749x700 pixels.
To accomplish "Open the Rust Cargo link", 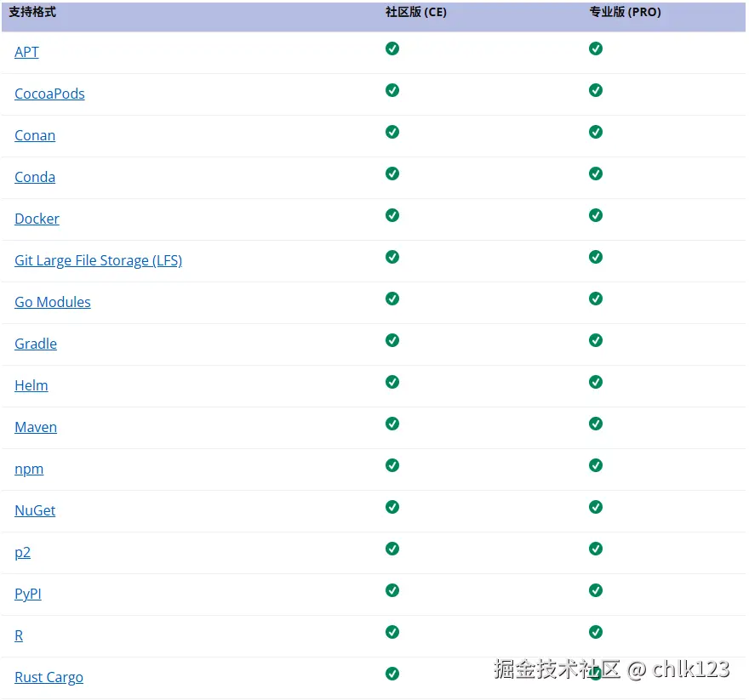I will (49, 677).
